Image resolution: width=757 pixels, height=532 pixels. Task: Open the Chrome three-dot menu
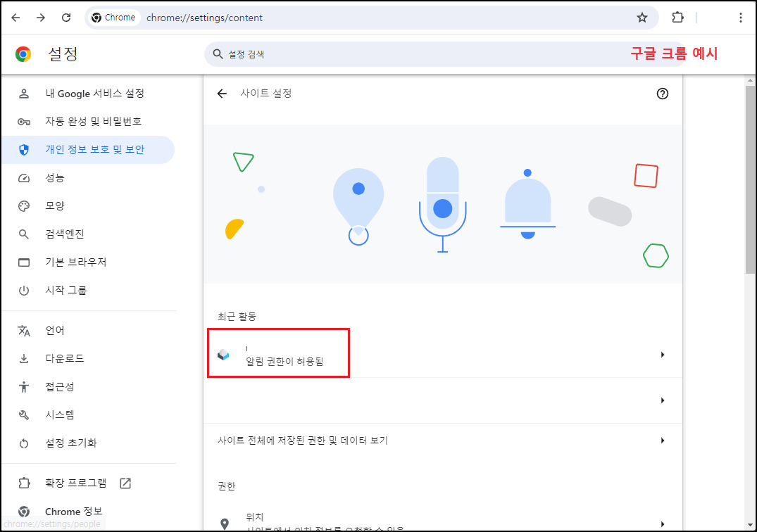740,18
